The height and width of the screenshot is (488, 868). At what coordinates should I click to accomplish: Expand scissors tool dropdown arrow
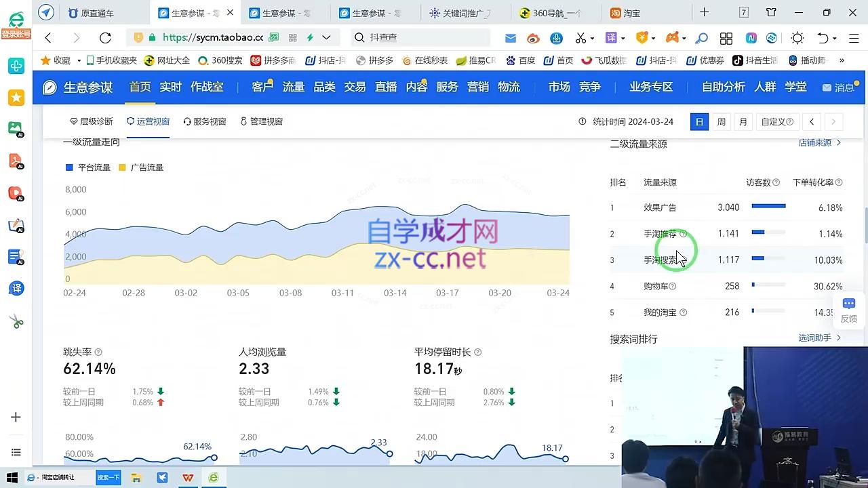(593, 39)
